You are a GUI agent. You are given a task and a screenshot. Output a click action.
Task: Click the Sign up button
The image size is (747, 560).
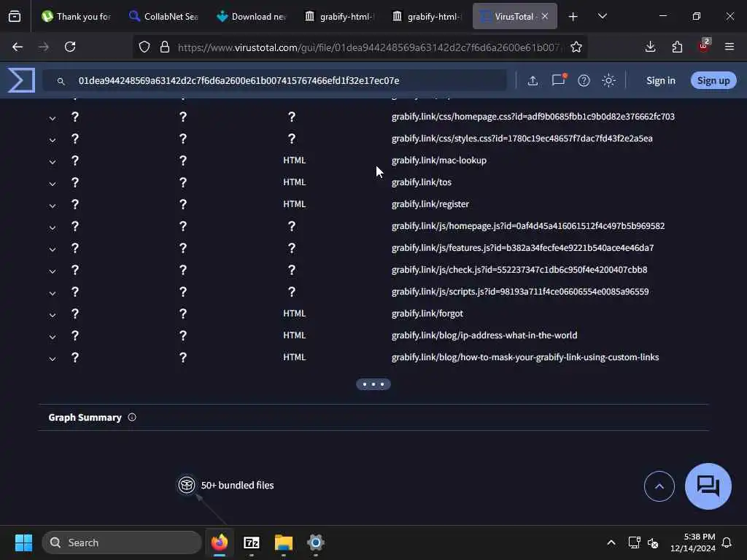coord(713,80)
